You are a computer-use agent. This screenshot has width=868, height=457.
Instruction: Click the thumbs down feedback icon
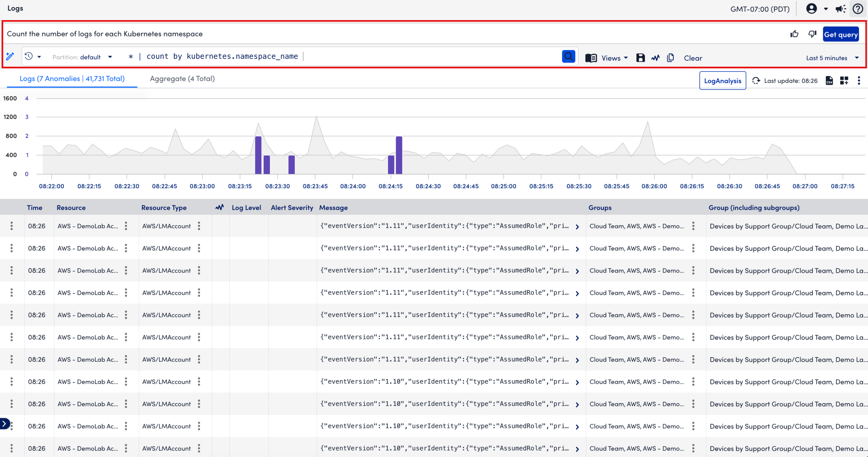point(812,34)
